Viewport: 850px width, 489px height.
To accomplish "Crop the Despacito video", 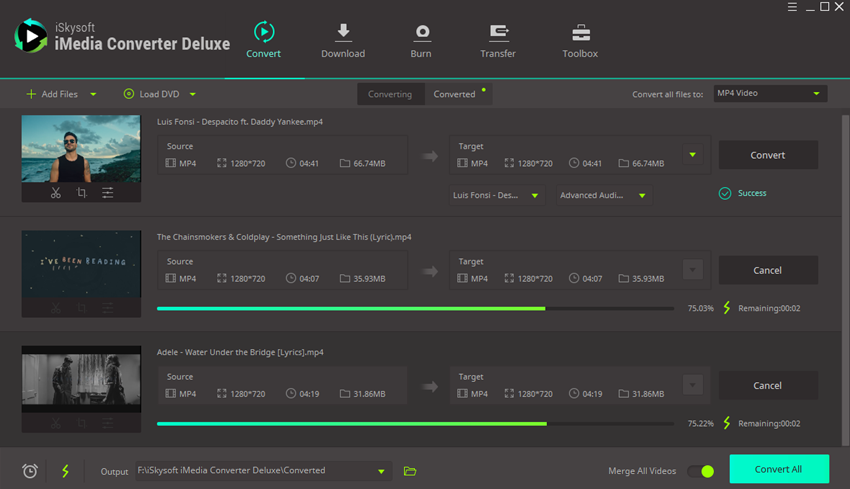I will (x=81, y=192).
